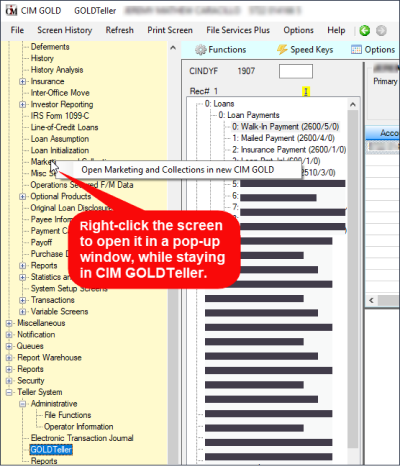
Task: Open History Analysis screen
Action: (57, 70)
